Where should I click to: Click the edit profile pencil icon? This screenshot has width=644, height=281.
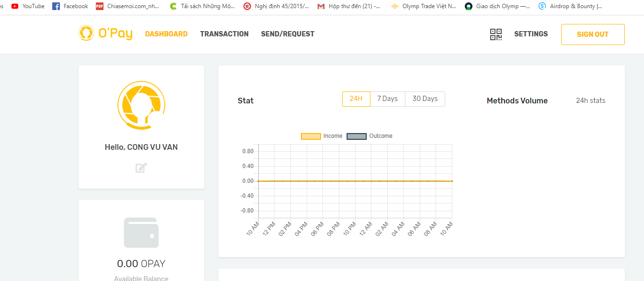point(141,168)
